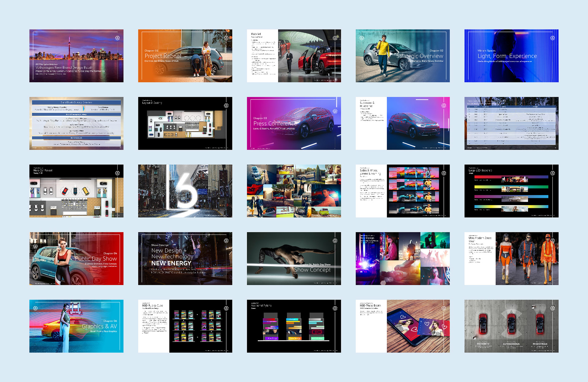Select the 'Strategic Overview' chapter 02 slide
588x382 pixels.
click(x=402, y=56)
